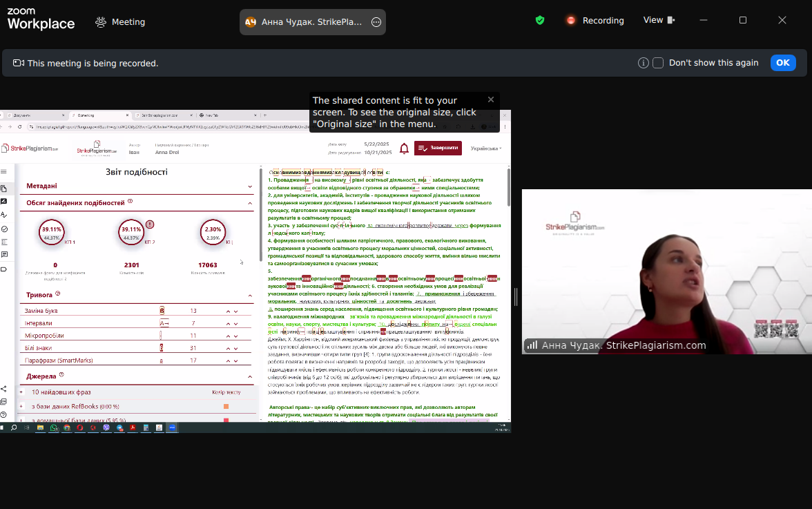Image resolution: width=812 pixels, height=509 pixels.
Task: Click the share icon in the left sidebar
Action: coord(3,389)
